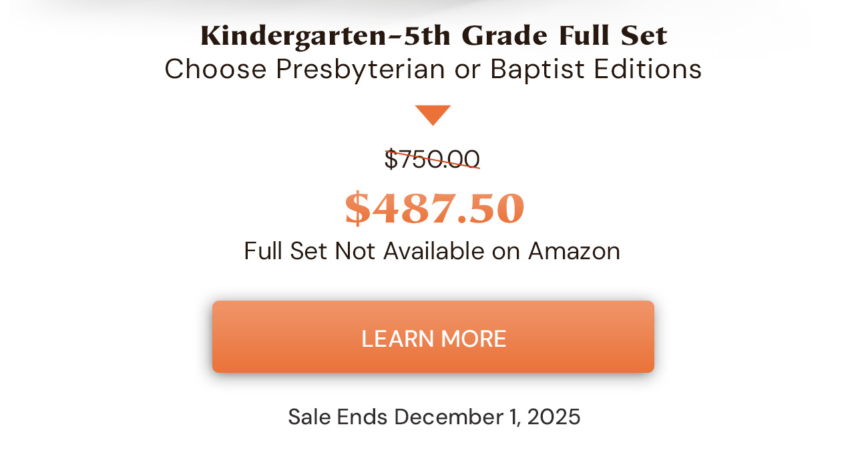Screen dimensions: 868x459
Task: Click the orange downward triangle indicator
Action: coord(433,114)
